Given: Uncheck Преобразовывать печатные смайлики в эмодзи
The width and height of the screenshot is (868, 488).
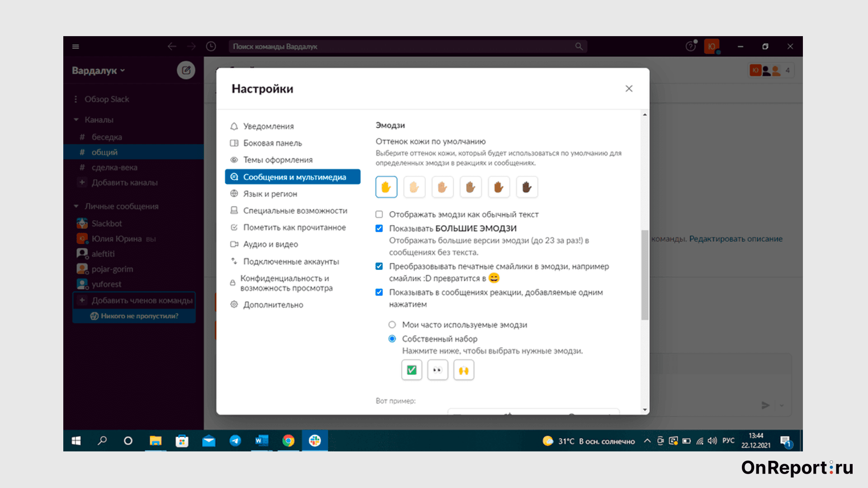Looking at the screenshot, I should point(379,267).
